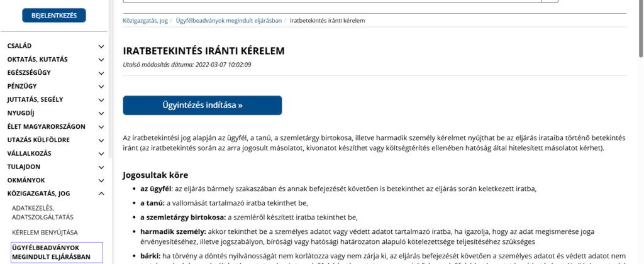Screen dimensions: 644x264
Task: Expand the CSALÁD category chevron
Action: point(101,47)
